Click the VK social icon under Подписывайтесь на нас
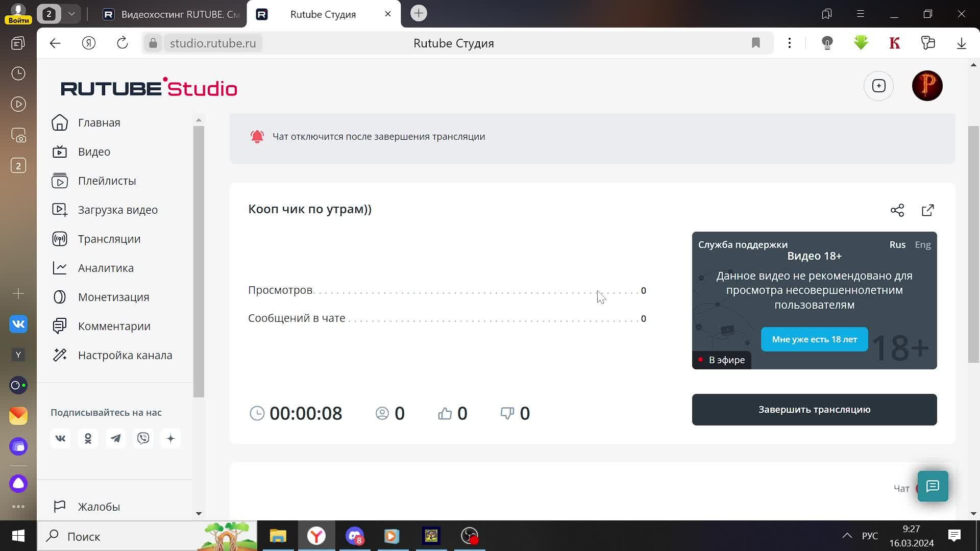 point(60,438)
